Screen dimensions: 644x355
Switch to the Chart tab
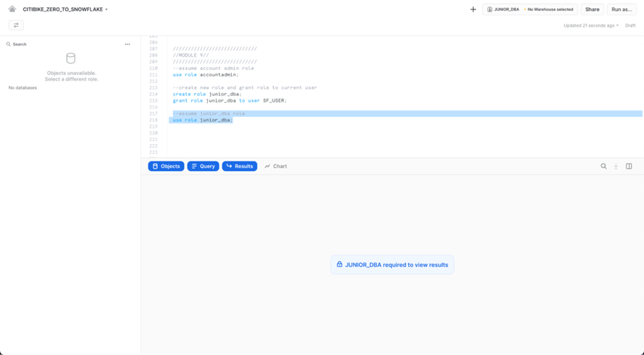click(x=275, y=167)
